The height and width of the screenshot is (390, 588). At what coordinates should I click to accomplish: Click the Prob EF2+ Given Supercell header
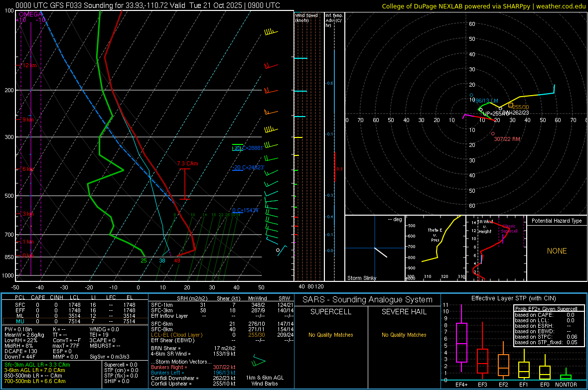(546, 309)
